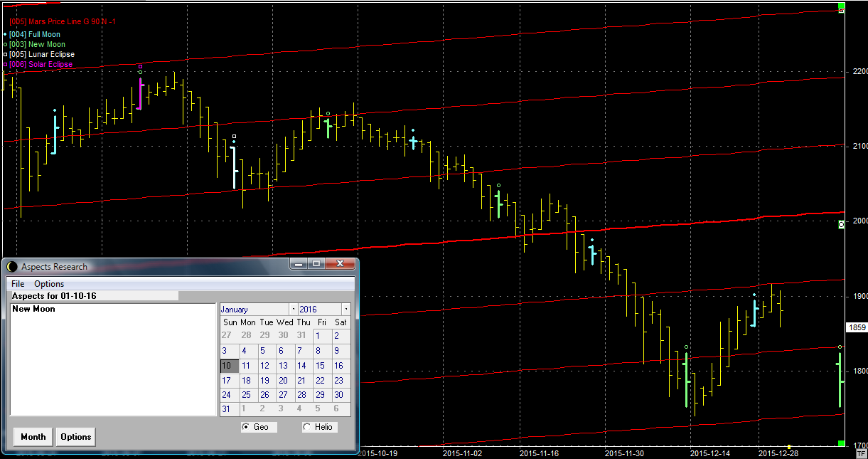
Task: Click the 1859 current price label
Action: (855, 327)
